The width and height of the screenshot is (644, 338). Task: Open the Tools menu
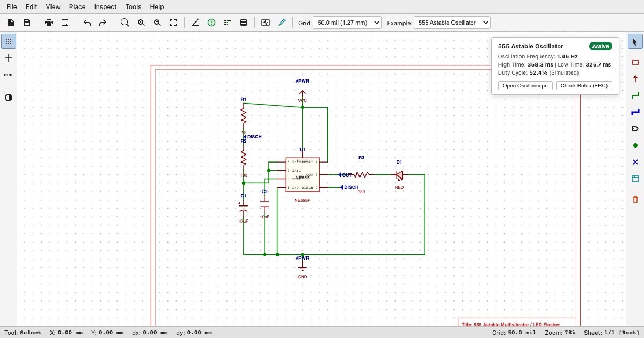134,7
